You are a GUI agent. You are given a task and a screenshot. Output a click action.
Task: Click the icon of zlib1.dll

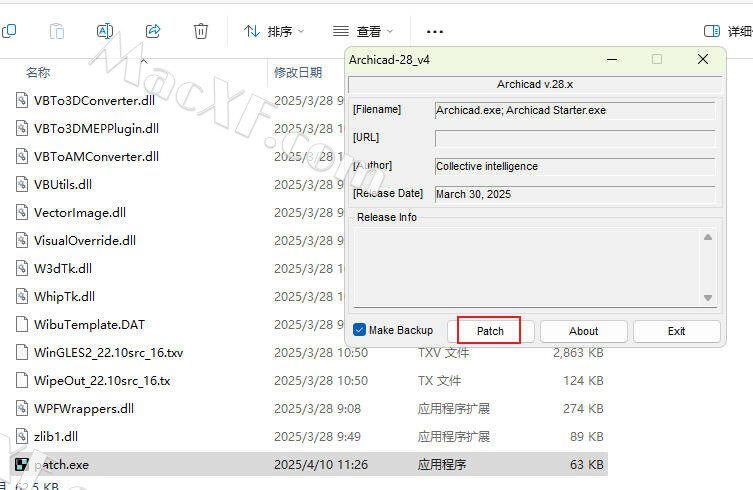[x=22, y=437]
